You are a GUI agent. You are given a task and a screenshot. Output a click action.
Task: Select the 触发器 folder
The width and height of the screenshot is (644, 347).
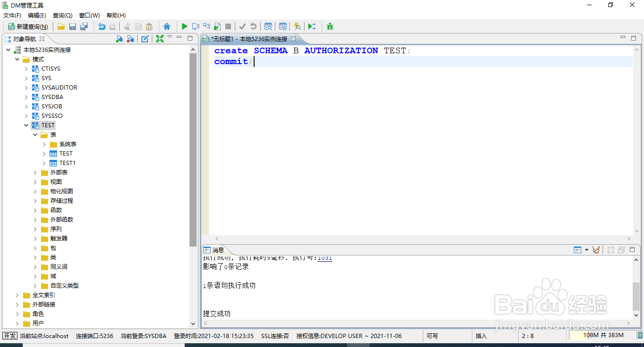click(x=59, y=238)
